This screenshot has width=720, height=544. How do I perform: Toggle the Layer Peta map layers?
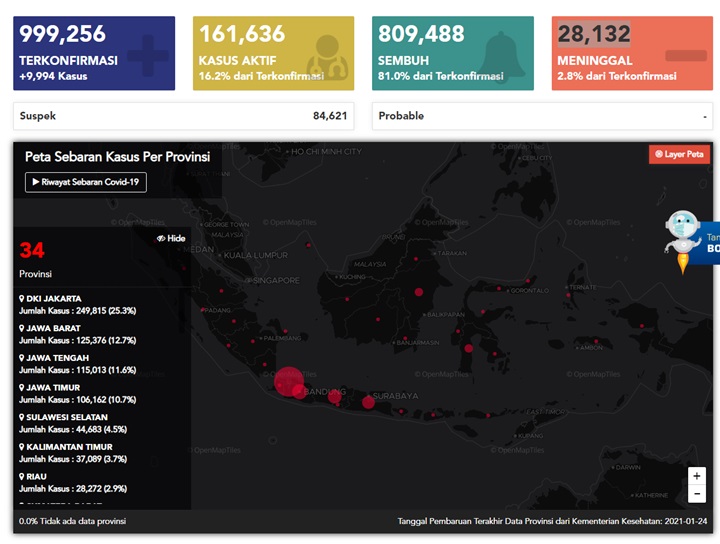[x=679, y=154]
